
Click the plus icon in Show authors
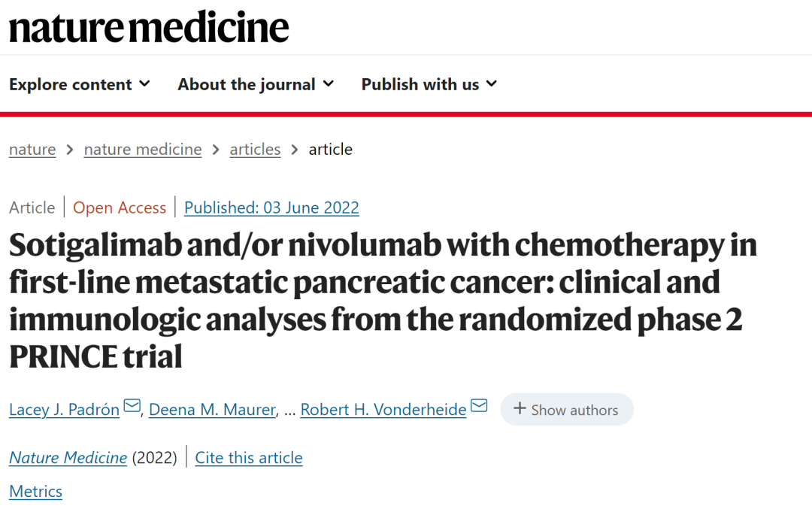[519, 409]
